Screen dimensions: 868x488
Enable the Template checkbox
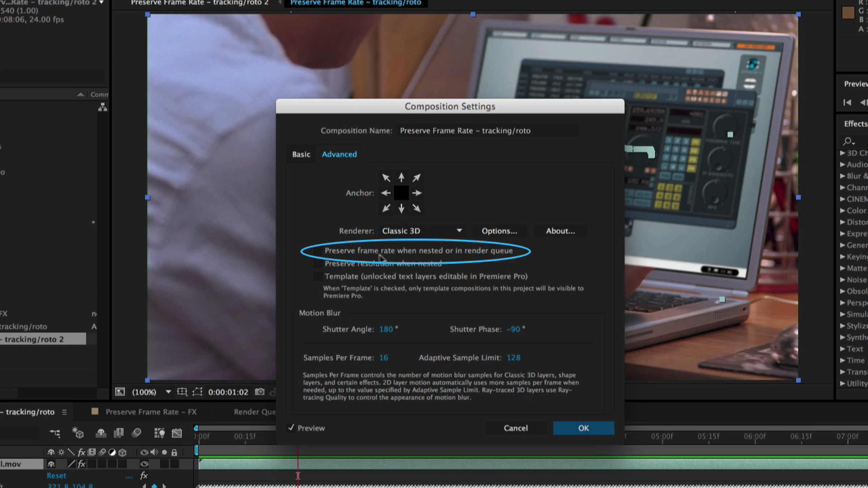(x=318, y=277)
